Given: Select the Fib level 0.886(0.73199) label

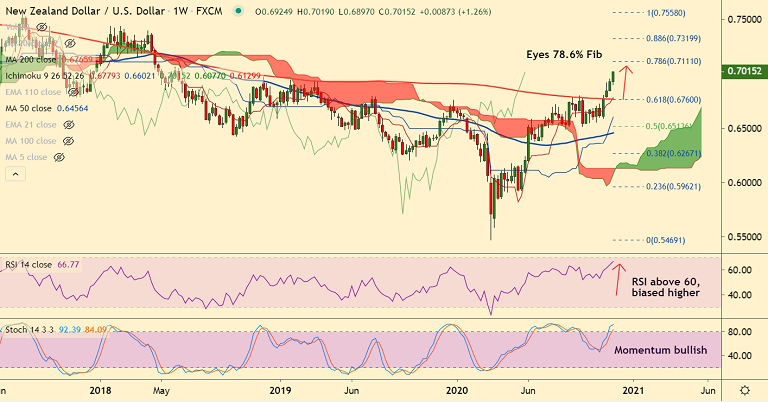Looking at the screenshot, I should click(x=673, y=38).
